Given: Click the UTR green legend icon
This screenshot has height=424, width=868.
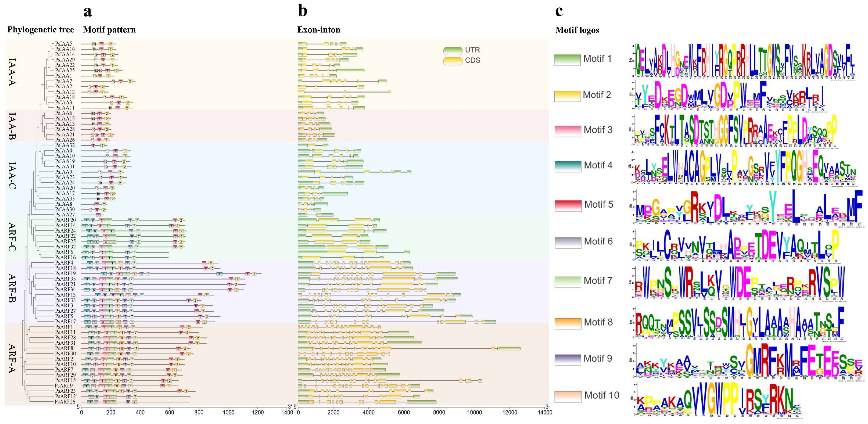Looking at the screenshot, I should (452, 51).
